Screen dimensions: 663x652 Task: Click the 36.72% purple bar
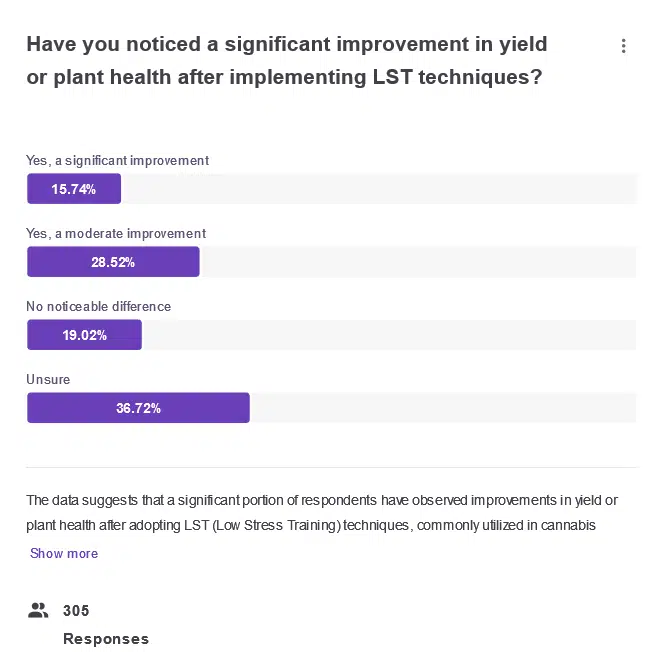tap(138, 408)
